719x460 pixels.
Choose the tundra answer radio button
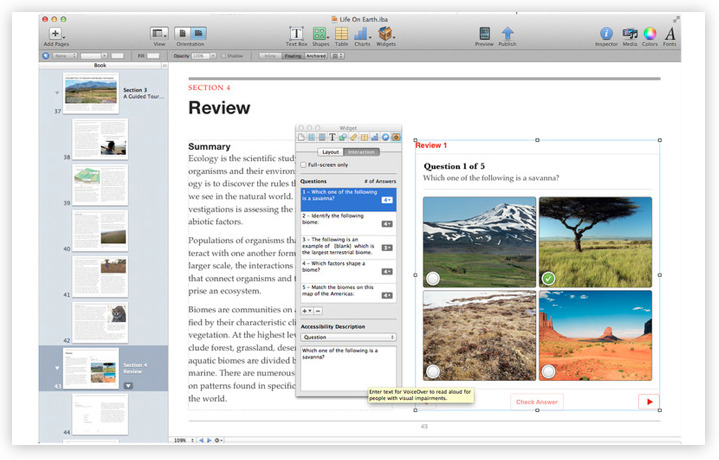click(x=433, y=371)
